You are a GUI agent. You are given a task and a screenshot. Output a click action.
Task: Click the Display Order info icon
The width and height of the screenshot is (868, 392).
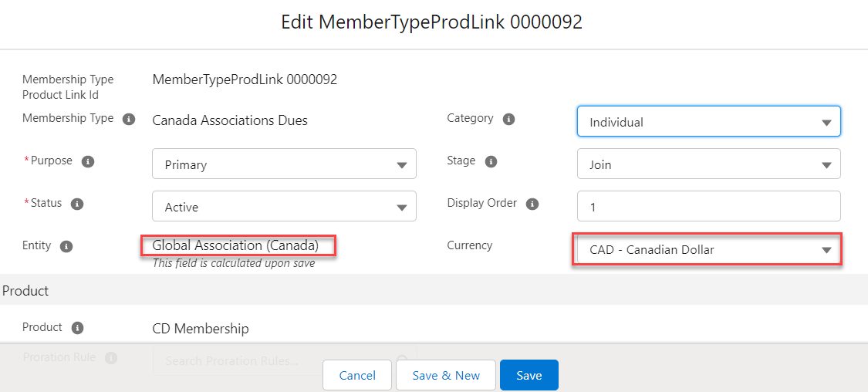[532, 204]
